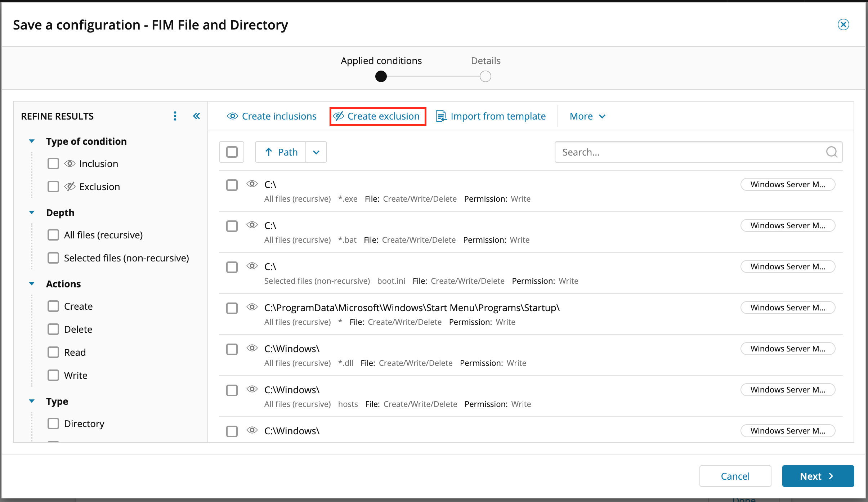Screen dimensions: 868x502
Task: Enable the All files (recursive) depth filter
Action: 53,235
